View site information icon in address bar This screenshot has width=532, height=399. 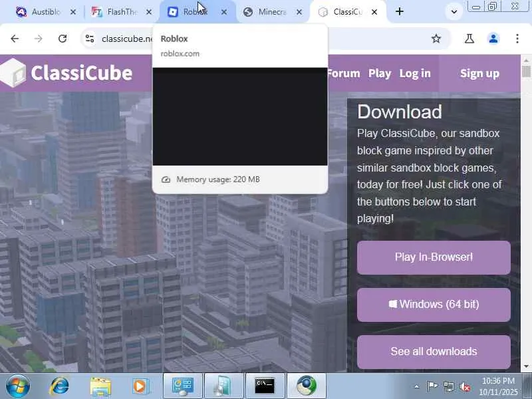tap(90, 39)
